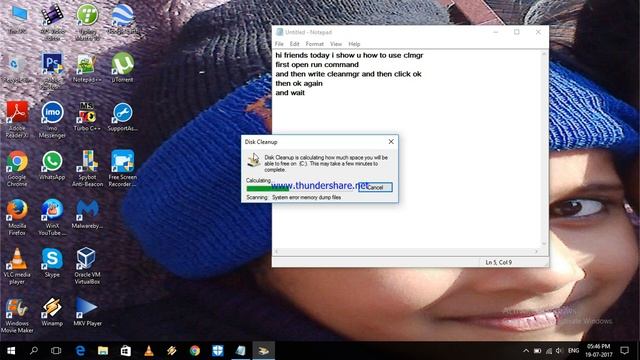Click the Disk Cleanup progress bar

tap(301, 188)
